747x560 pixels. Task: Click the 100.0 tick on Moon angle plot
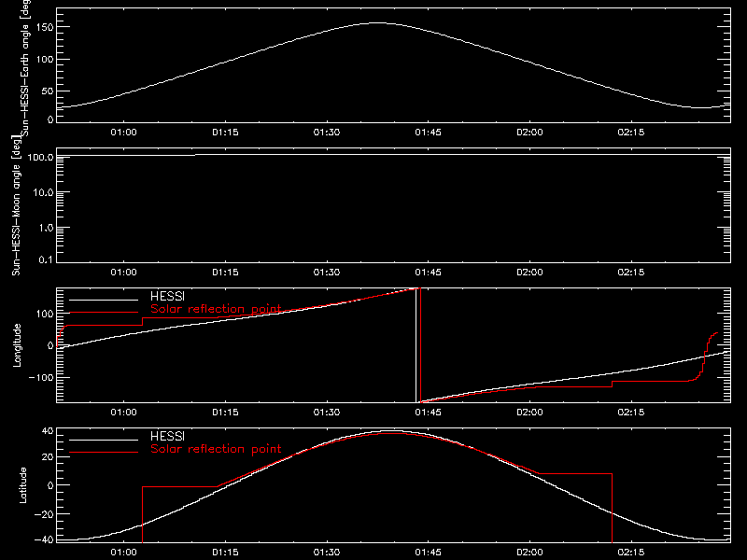point(40,157)
